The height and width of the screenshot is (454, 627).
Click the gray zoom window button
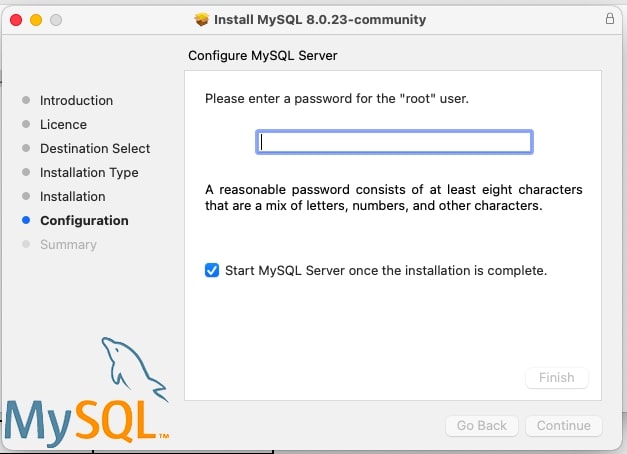(56, 20)
